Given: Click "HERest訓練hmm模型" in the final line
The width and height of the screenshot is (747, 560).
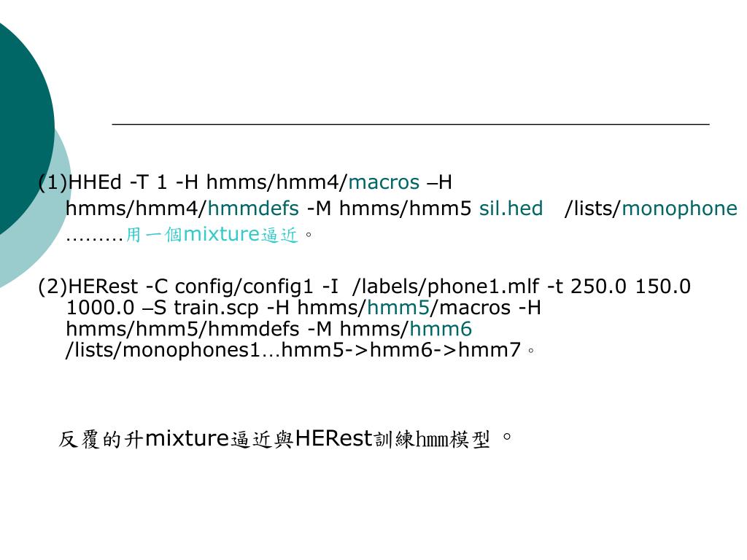Looking at the screenshot, I should pos(392,438).
